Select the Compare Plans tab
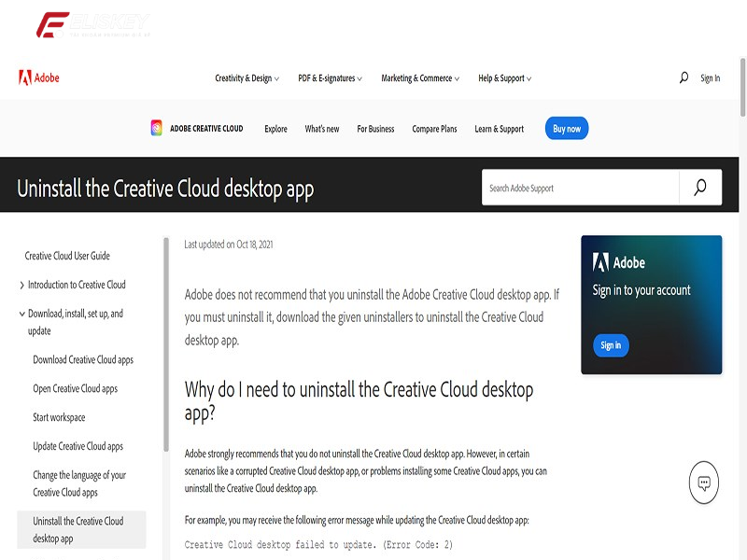This screenshot has width=747, height=560. (435, 128)
